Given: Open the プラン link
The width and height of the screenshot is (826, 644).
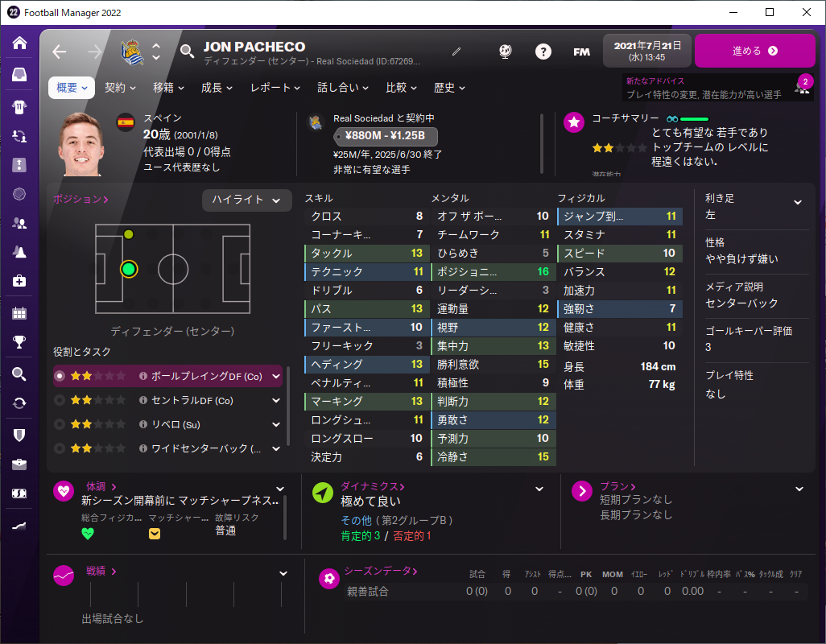Looking at the screenshot, I should tap(618, 486).
